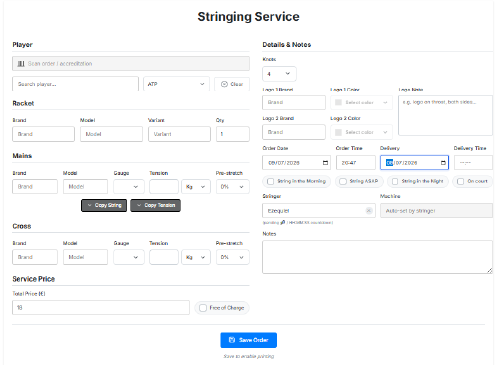The width and height of the screenshot is (500, 365).
Task: Click the Search player input
Action: [75, 84]
